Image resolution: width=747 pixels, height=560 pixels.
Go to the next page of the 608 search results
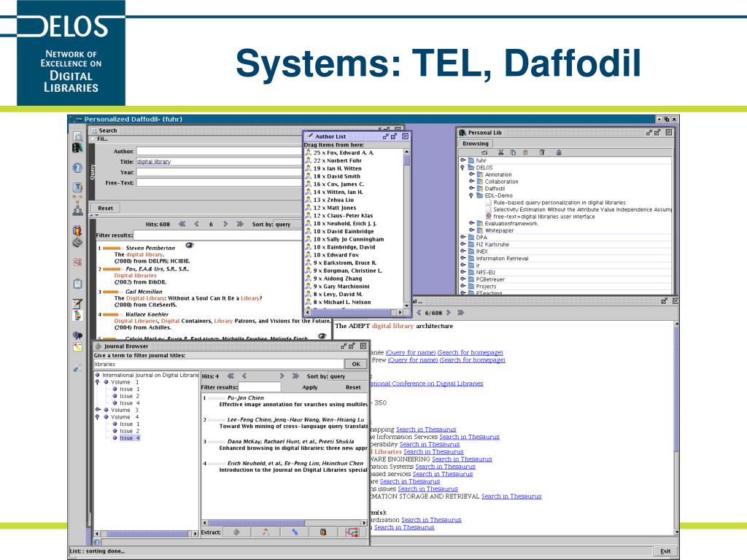click(225, 224)
